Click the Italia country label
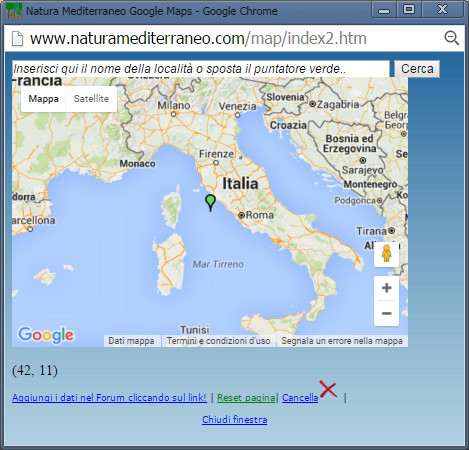Image resolution: width=469 pixels, height=450 pixels. coord(240,184)
